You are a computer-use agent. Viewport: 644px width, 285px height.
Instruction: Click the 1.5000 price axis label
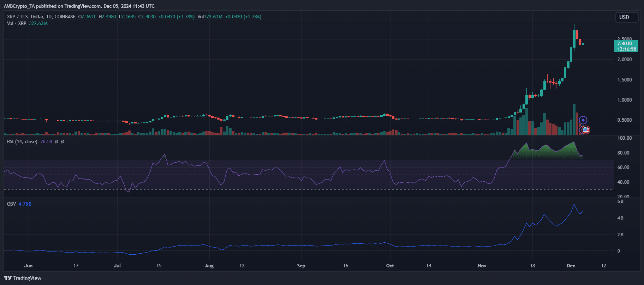[x=625, y=80]
